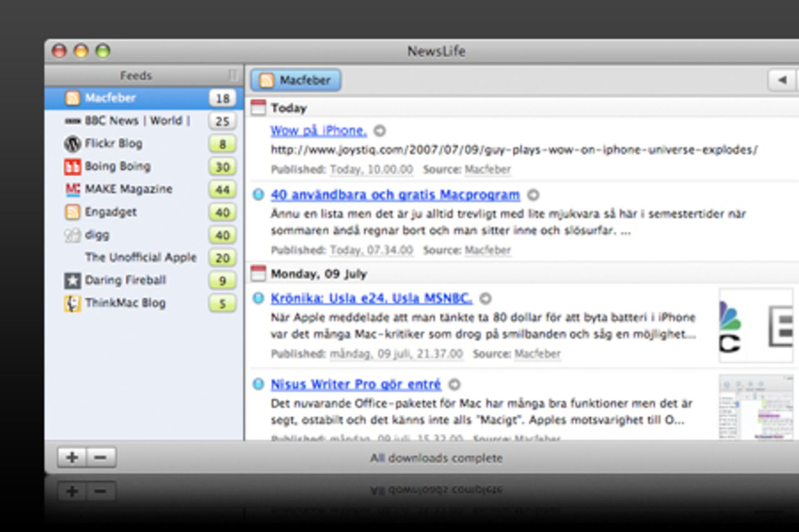Mark '40 användbara och gratis Macprogram' dot as read
The height and width of the screenshot is (532, 799).
(x=258, y=195)
